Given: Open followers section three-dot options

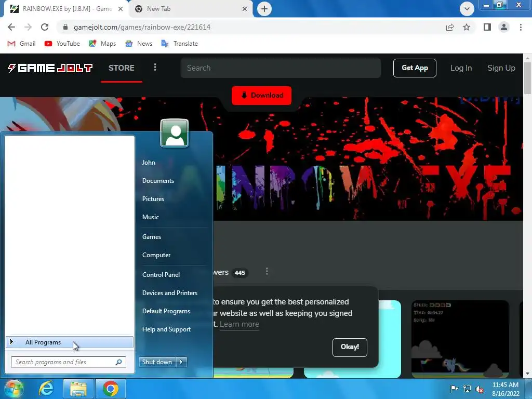Looking at the screenshot, I should [267, 271].
